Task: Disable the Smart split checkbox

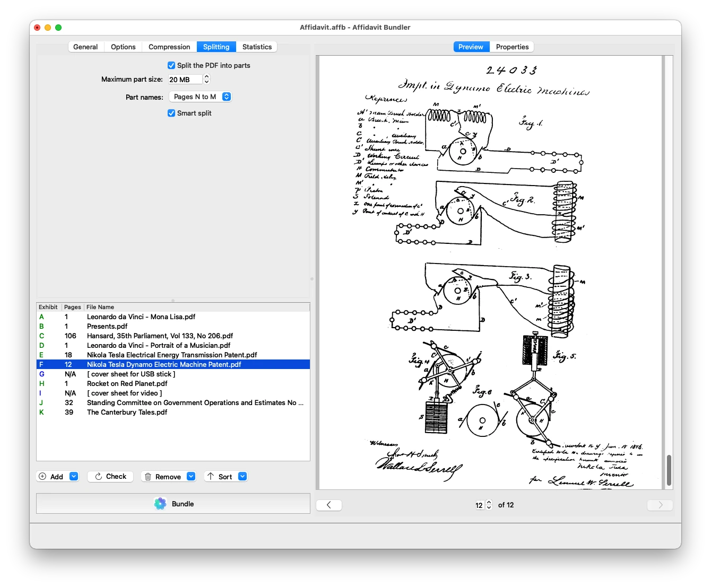Action: point(171,113)
